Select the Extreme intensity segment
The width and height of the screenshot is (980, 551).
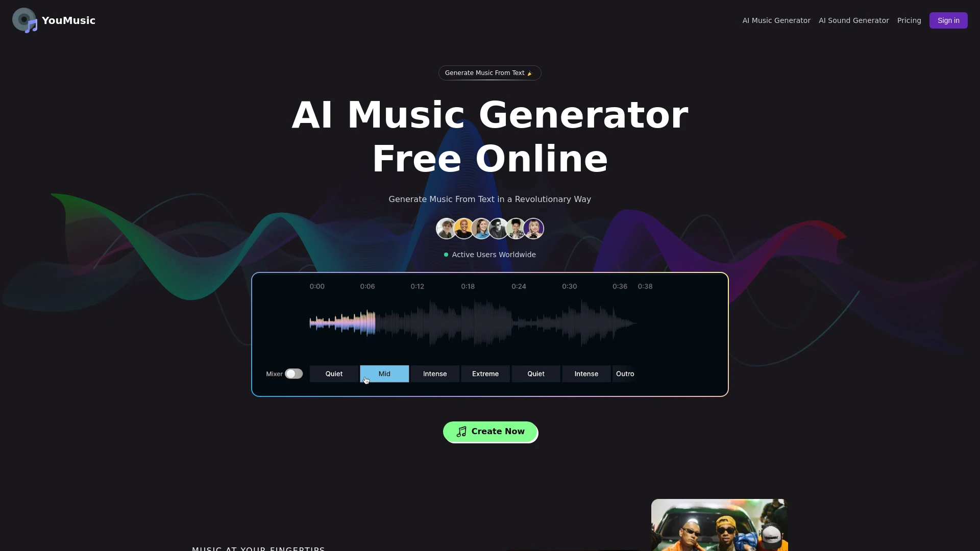[x=485, y=373]
